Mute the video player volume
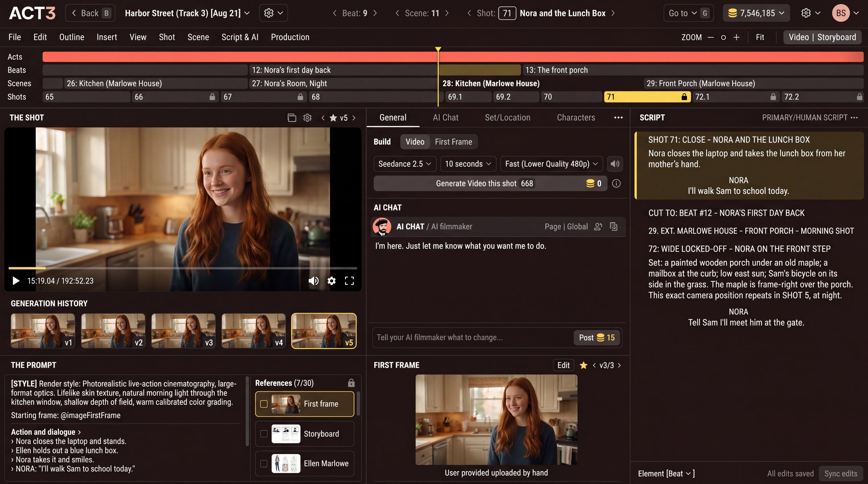868x484 pixels. click(x=314, y=281)
